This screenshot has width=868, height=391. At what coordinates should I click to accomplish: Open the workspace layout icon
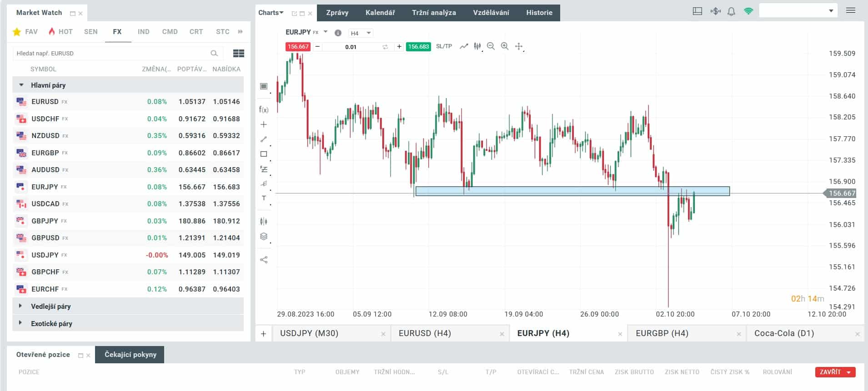[x=697, y=11]
